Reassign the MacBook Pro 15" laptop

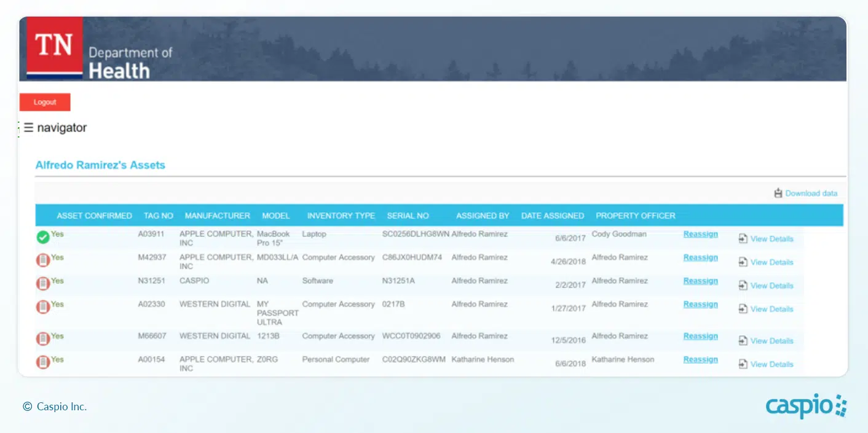pyautogui.click(x=700, y=234)
